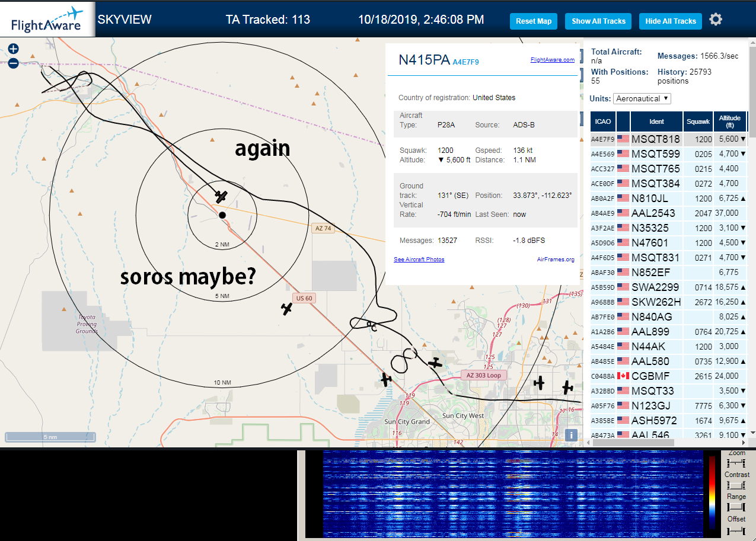The width and height of the screenshot is (756, 541).
Task: Click the waterfall spectrum display
Action: tap(513, 494)
